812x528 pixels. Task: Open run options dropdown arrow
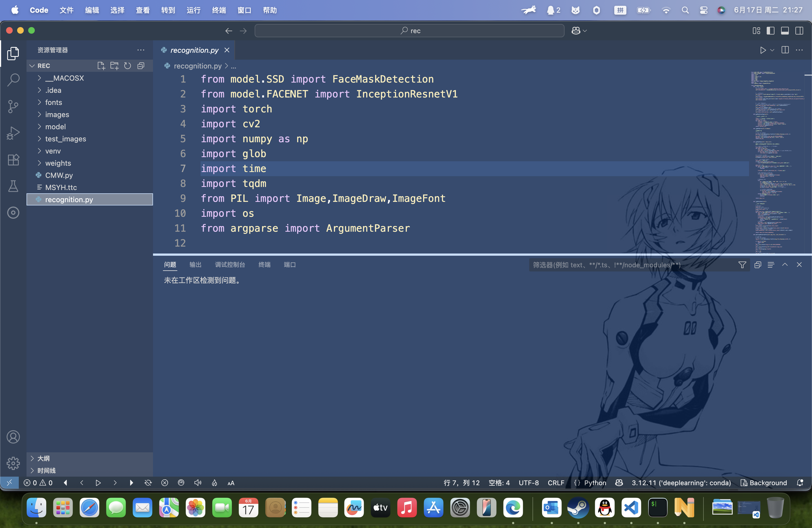773,50
